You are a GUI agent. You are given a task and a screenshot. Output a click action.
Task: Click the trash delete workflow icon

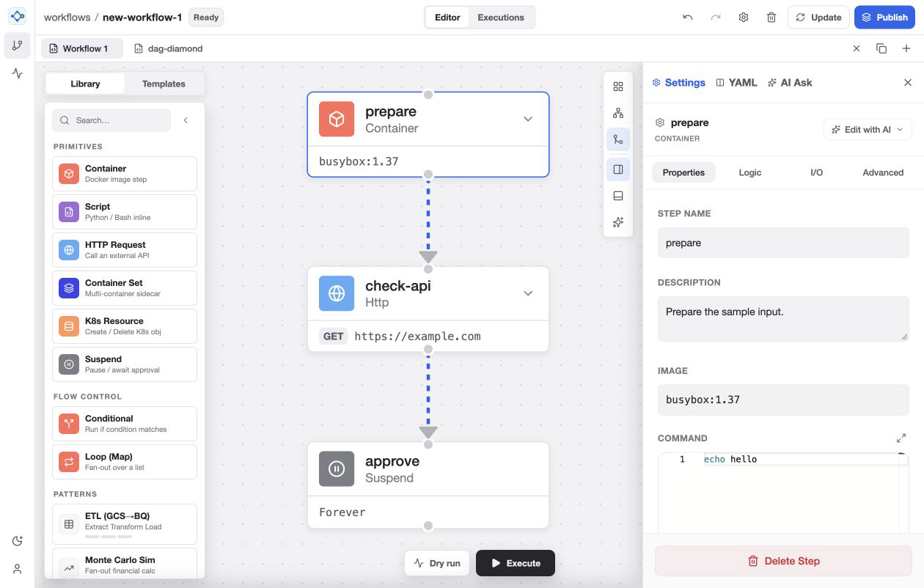771,18
